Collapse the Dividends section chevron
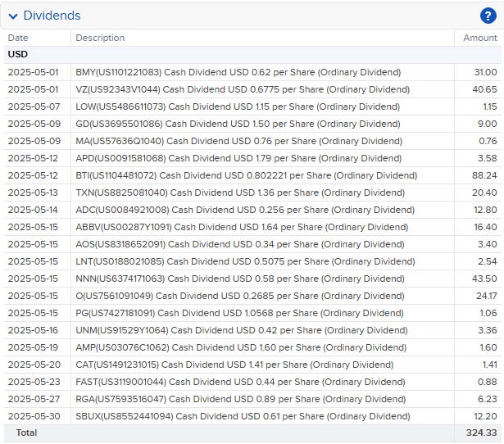Image resolution: width=504 pixels, height=444 pixels. coord(13,16)
